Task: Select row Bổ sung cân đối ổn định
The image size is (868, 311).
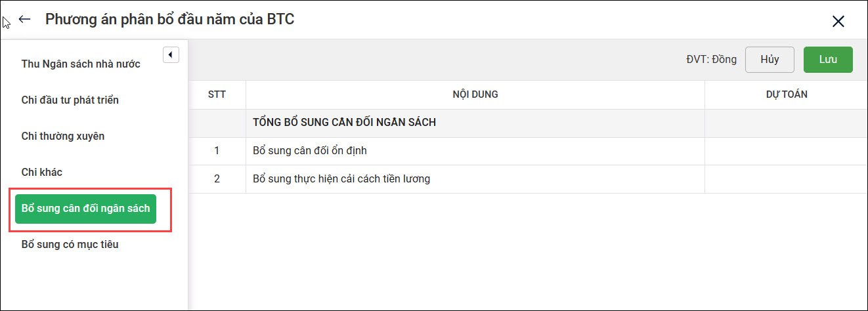Action: [310, 151]
